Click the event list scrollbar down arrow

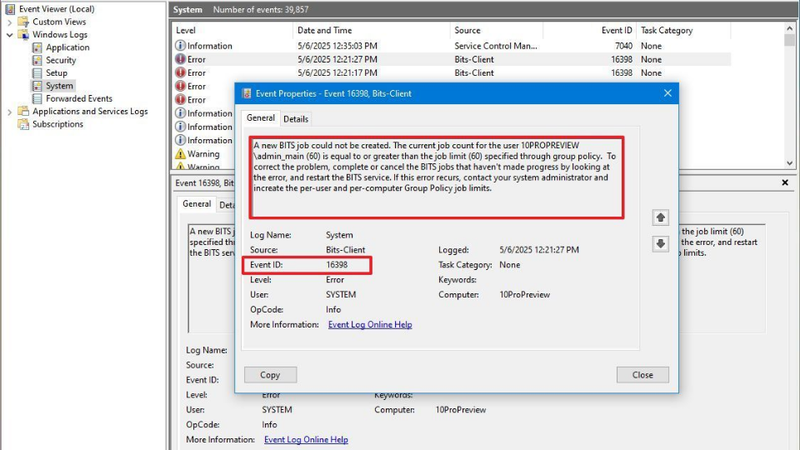pyautogui.click(x=790, y=163)
